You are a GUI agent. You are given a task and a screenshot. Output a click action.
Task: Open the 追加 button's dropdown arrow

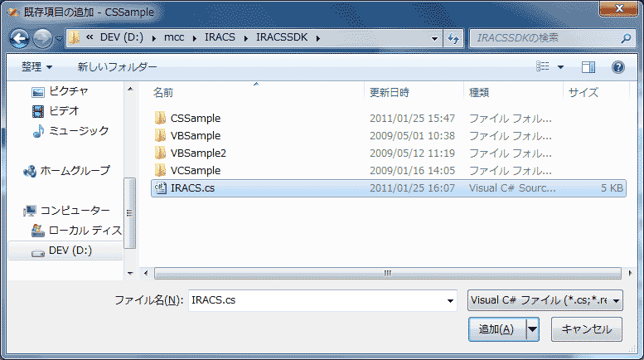point(533,329)
